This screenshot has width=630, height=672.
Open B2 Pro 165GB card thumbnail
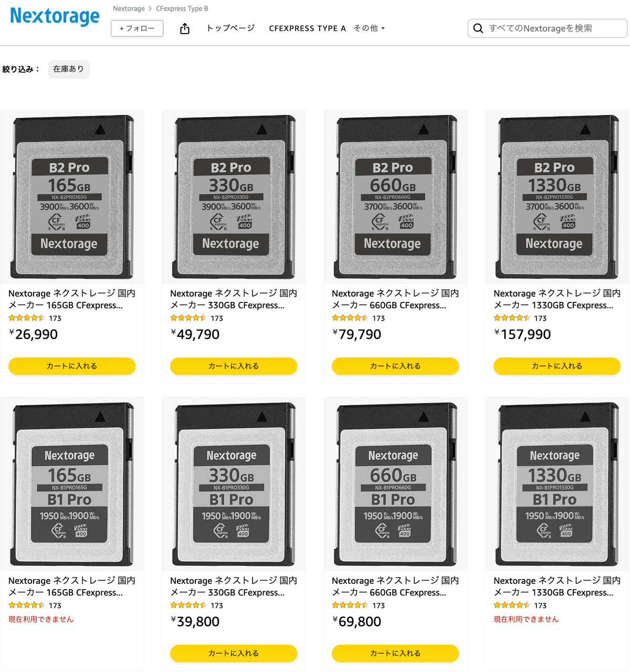pyautogui.click(x=72, y=197)
